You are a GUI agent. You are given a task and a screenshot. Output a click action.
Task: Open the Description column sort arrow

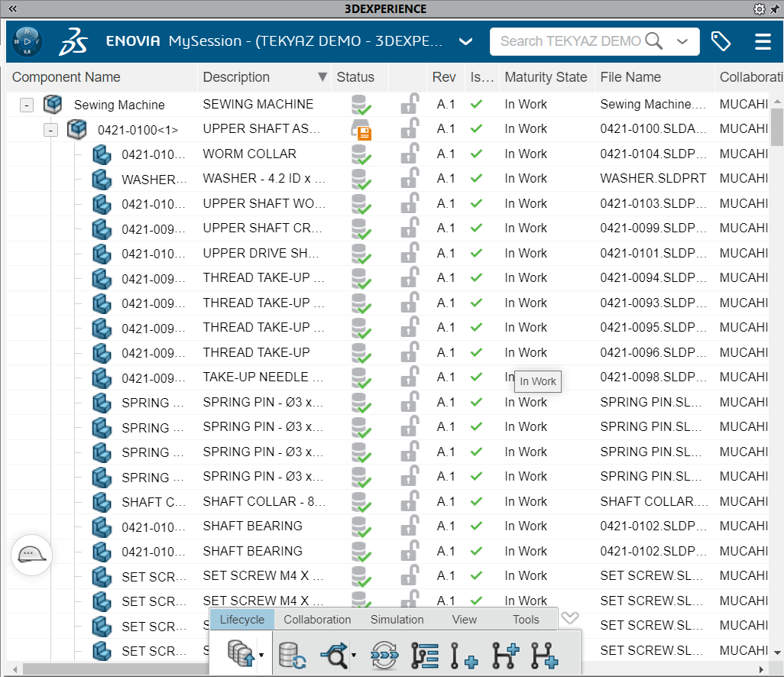coord(322,77)
